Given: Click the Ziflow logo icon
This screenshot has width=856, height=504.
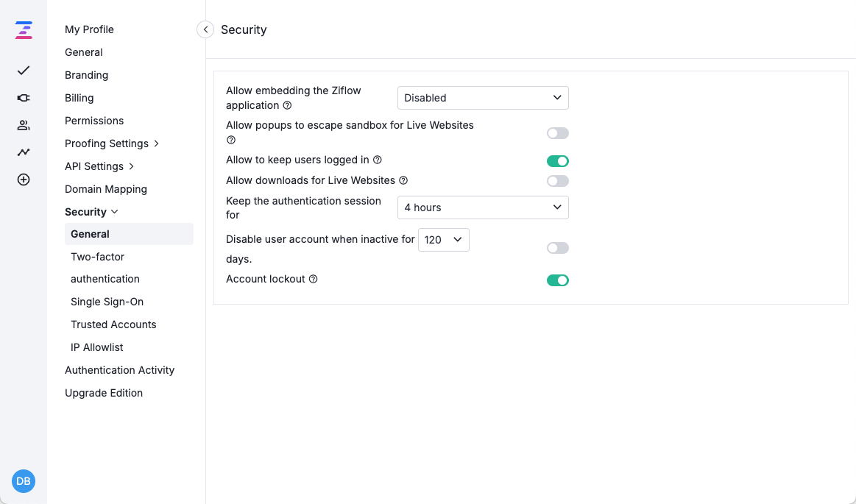Looking at the screenshot, I should coord(24,30).
